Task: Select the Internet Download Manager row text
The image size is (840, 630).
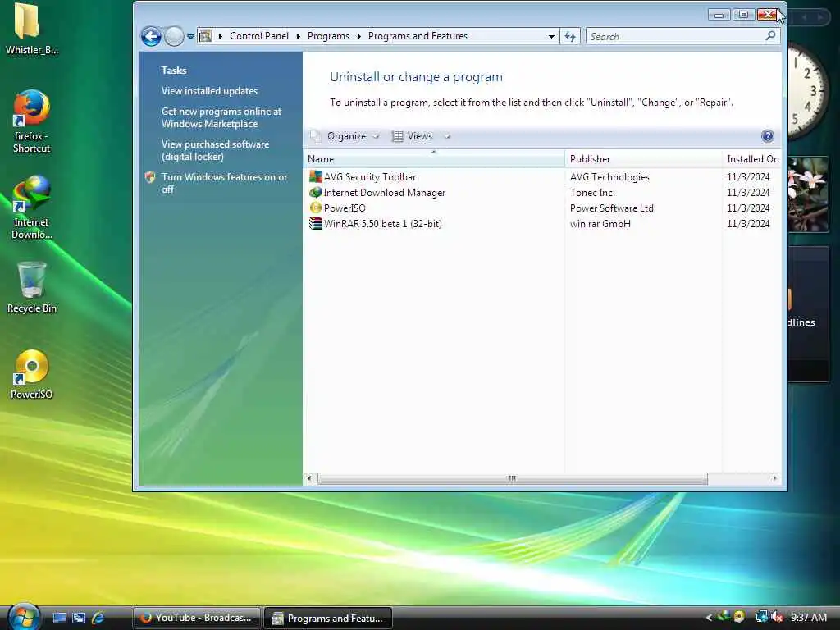Action: [384, 192]
